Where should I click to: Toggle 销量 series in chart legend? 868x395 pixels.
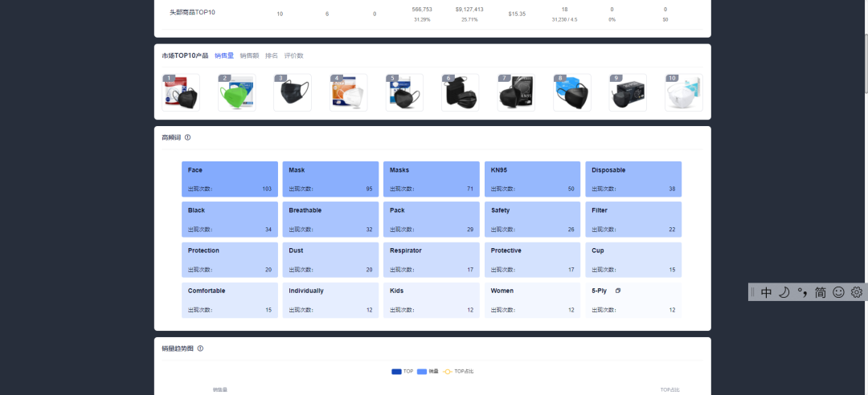click(428, 371)
